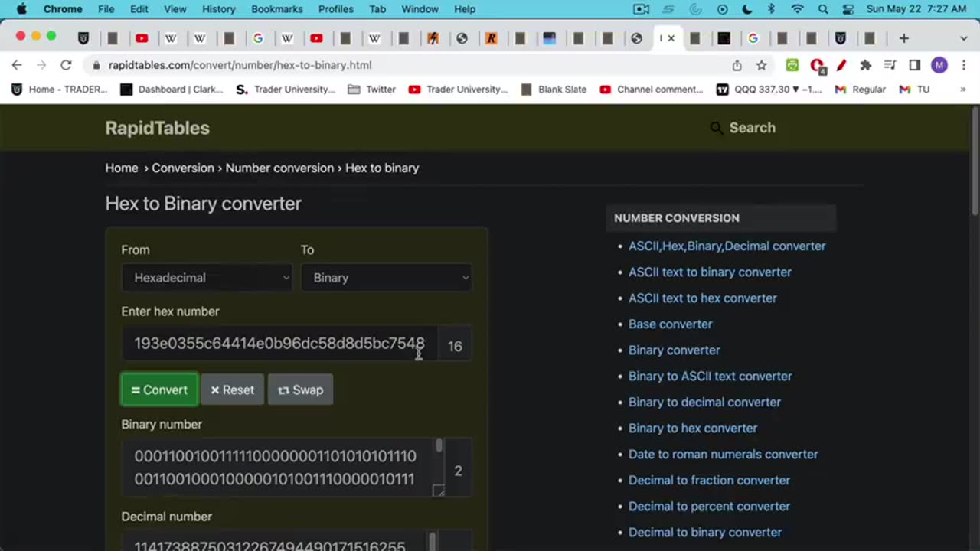
Task: Switch to the orange R tab
Action: click(491, 38)
